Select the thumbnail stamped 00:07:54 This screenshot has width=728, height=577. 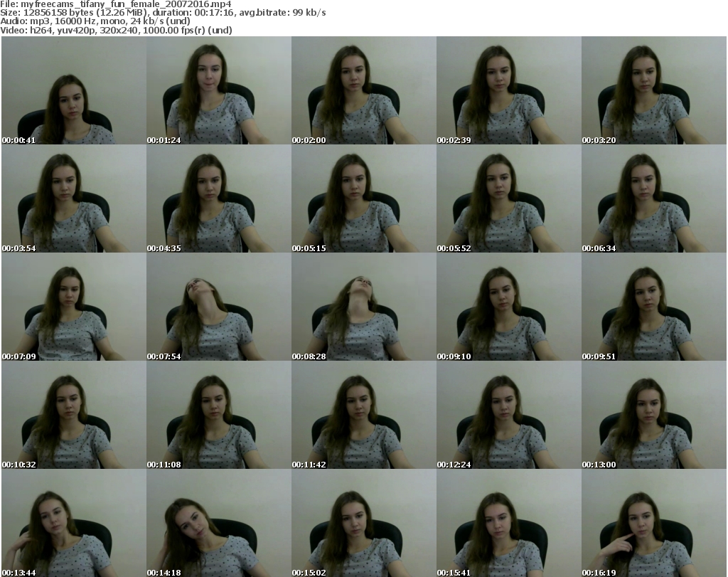[219, 307]
